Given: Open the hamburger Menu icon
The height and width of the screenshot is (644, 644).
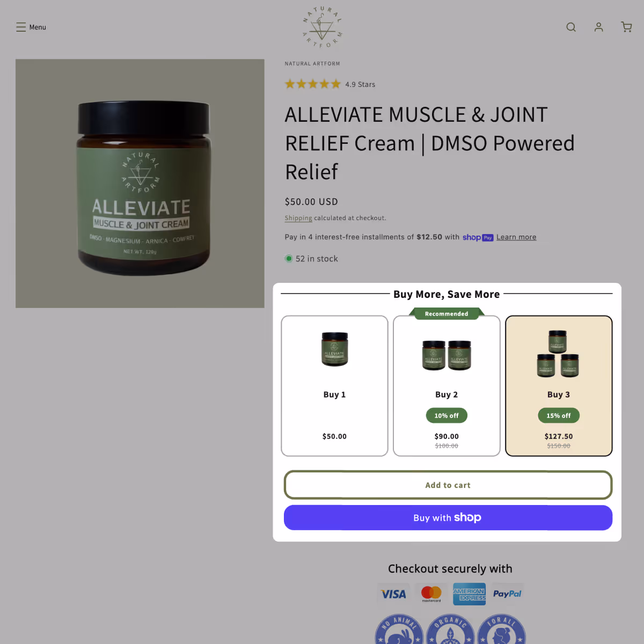Looking at the screenshot, I should pos(21,27).
